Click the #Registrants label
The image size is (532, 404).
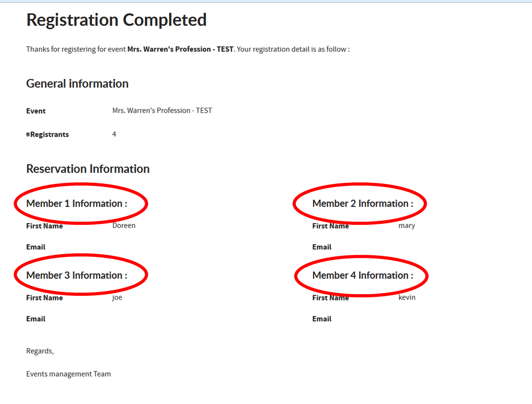pos(47,134)
